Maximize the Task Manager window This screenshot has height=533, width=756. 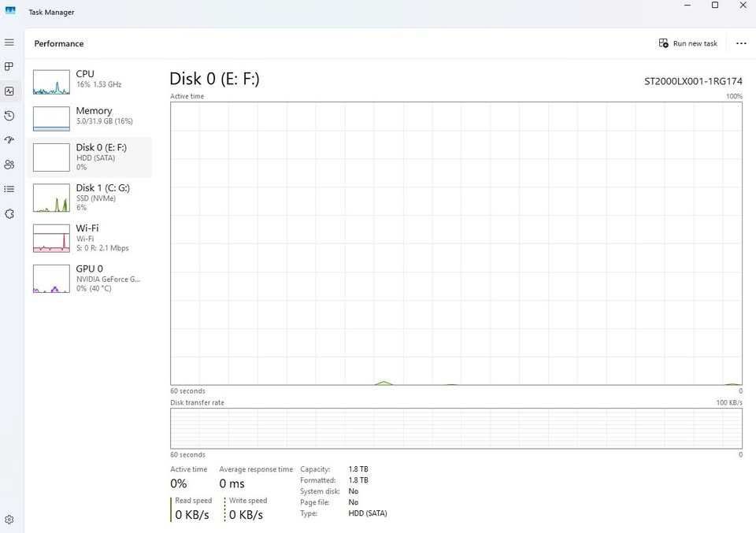715,6
